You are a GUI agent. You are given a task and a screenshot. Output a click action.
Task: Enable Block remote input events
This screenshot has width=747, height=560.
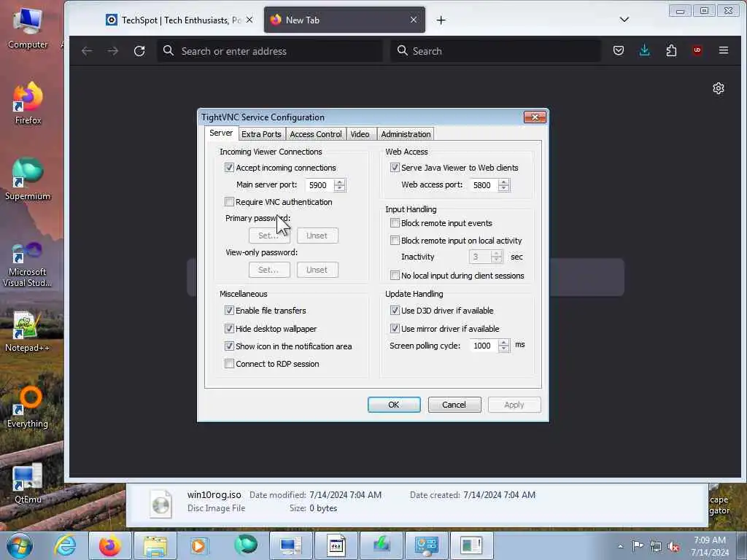[395, 223]
